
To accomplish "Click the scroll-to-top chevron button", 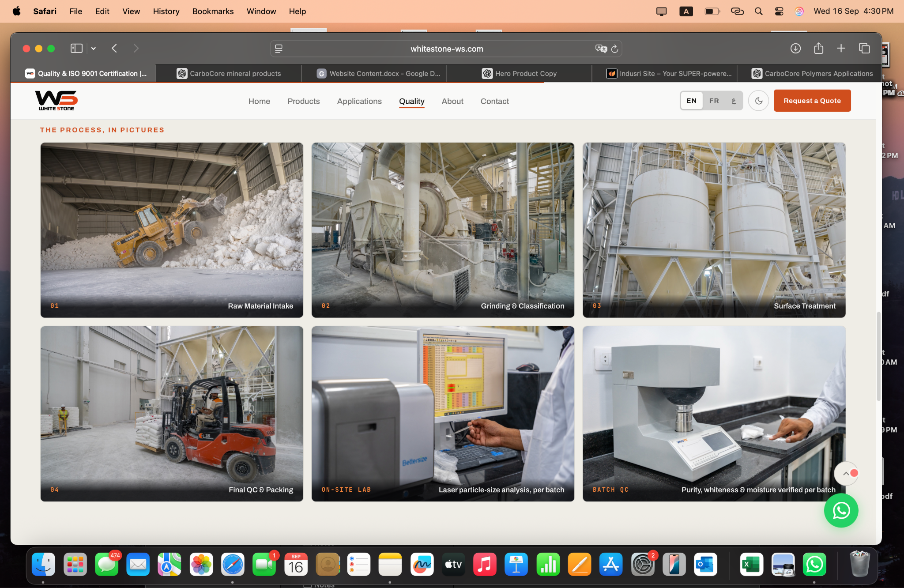I will (846, 473).
